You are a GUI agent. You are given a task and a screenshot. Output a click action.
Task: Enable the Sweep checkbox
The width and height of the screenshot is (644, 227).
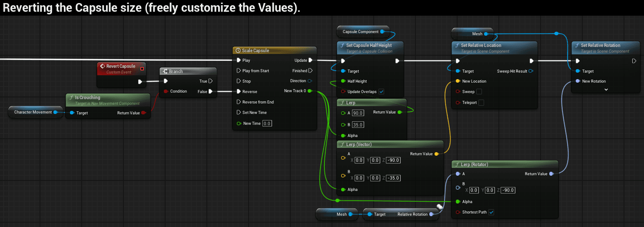click(x=479, y=92)
